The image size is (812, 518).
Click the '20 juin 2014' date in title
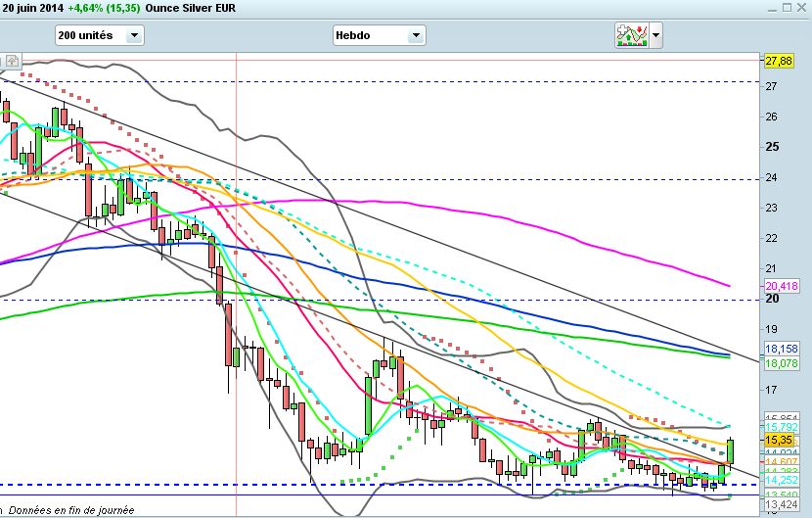coord(32,8)
